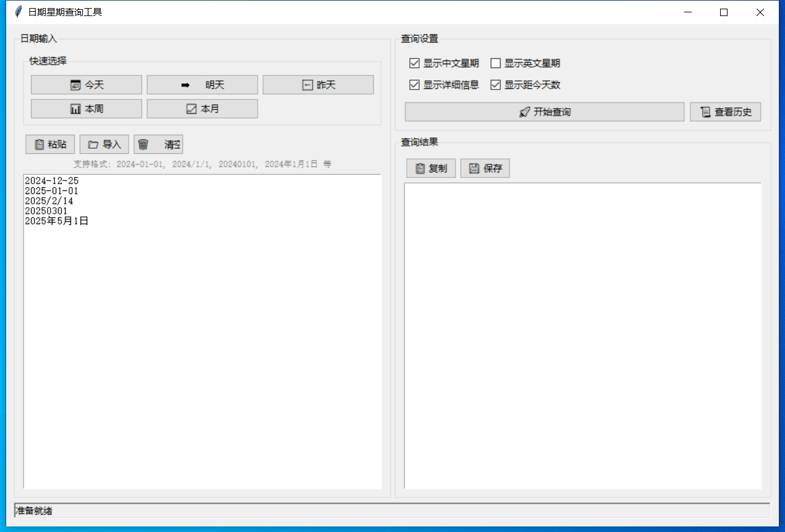The image size is (785, 532).
Task: Paste dates using the 粘贴 button
Action: (x=50, y=145)
